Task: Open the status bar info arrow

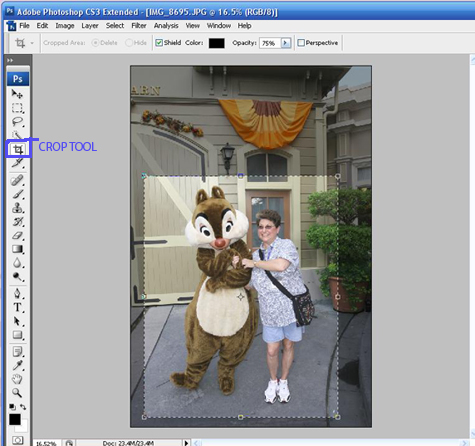Action: (186, 443)
